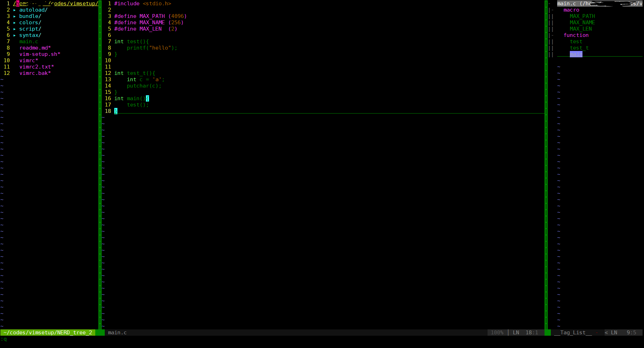Screen dimensions: 644x348
Task: Select vimrc* file in the tree
Action: (x=29, y=60)
